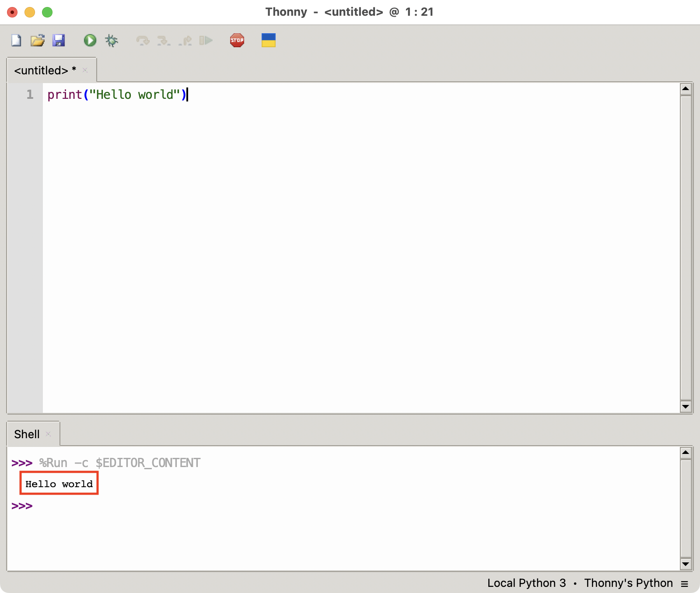Click the Step into debug icon
This screenshot has width=700, height=593.
tap(164, 41)
